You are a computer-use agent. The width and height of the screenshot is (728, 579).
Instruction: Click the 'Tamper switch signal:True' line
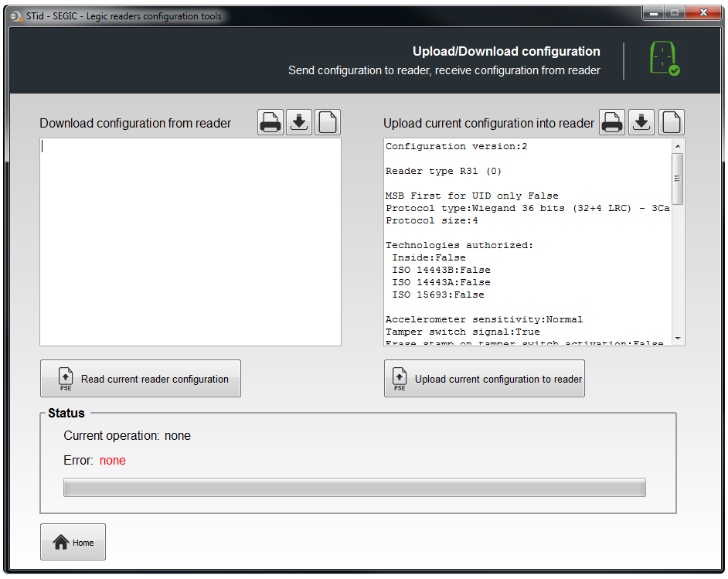[462, 332]
